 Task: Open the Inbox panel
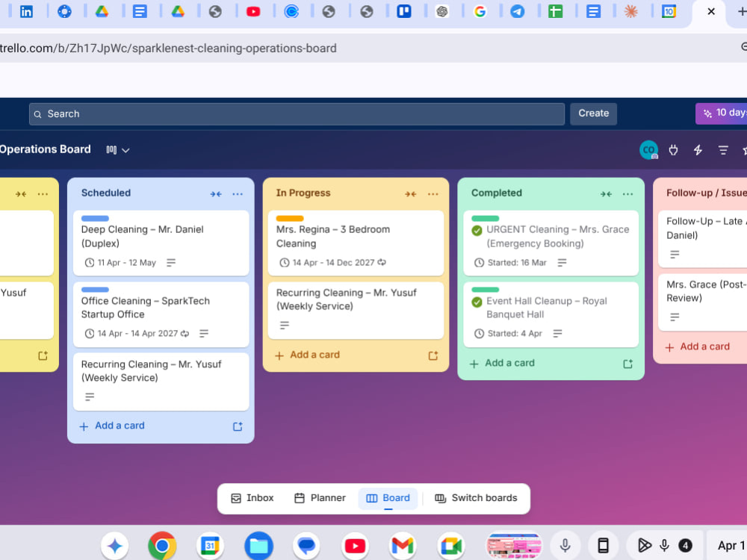click(252, 498)
